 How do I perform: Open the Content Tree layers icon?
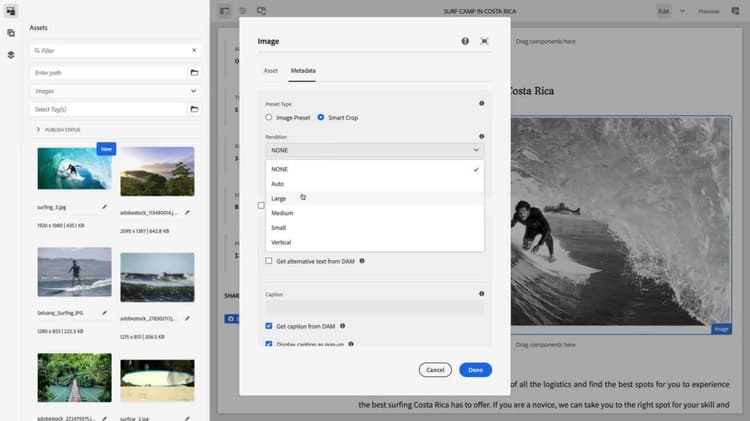pyautogui.click(x=10, y=55)
